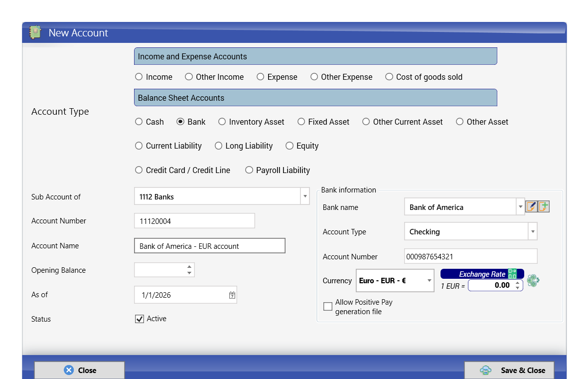
Task: Click the Save & Close button
Action: (509, 371)
